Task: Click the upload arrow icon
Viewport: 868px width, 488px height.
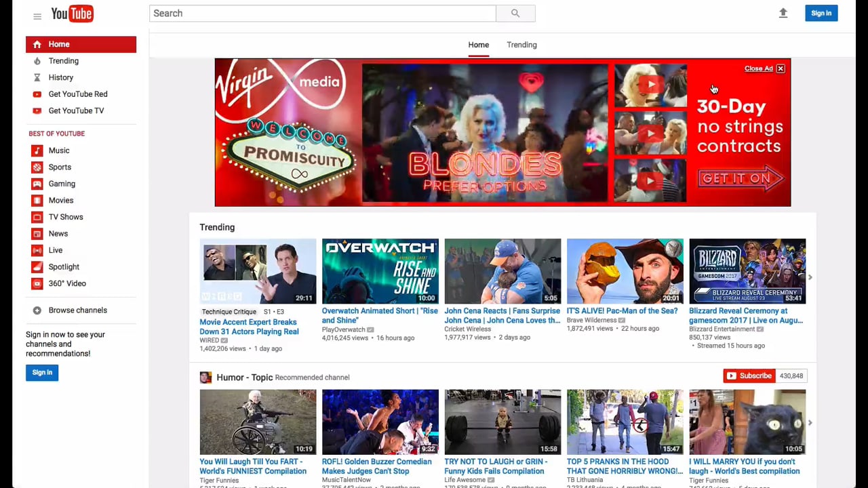Action: [783, 13]
